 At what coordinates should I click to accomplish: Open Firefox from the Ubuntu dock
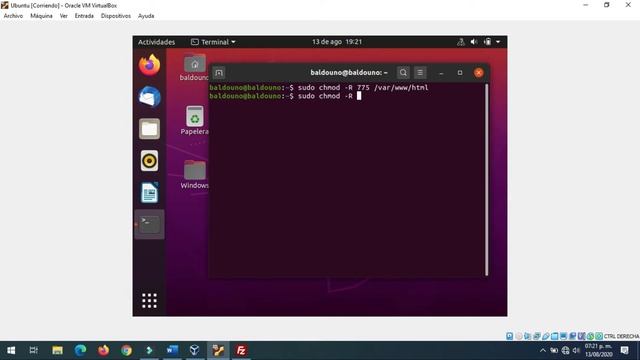(x=149, y=65)
